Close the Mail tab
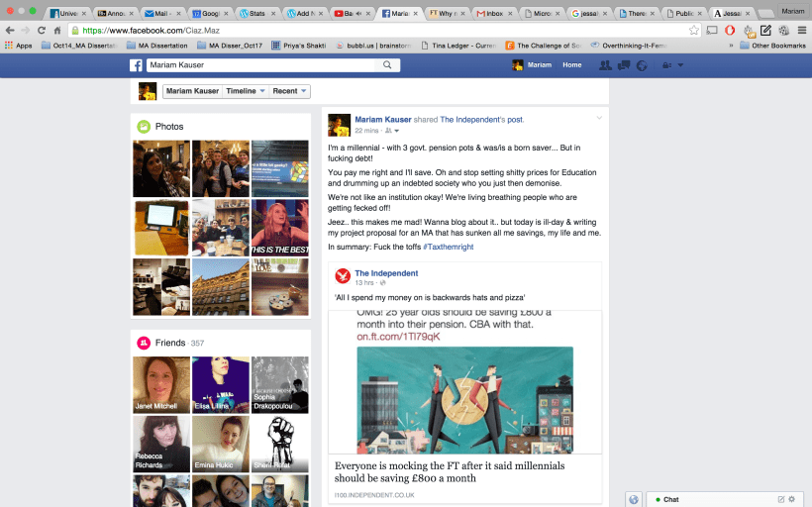The height and width of the screenshot is (507, 812). click(x=178, y=14)
